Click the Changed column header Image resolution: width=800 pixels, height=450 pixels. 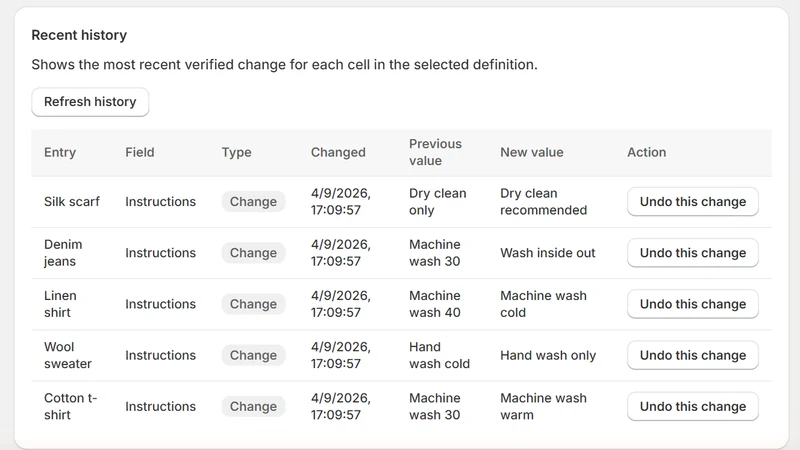pos(338,152)
